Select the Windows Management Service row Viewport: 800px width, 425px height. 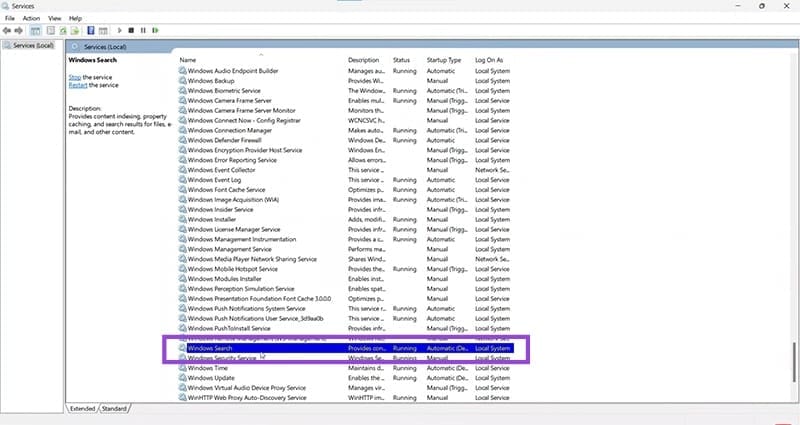344,249
